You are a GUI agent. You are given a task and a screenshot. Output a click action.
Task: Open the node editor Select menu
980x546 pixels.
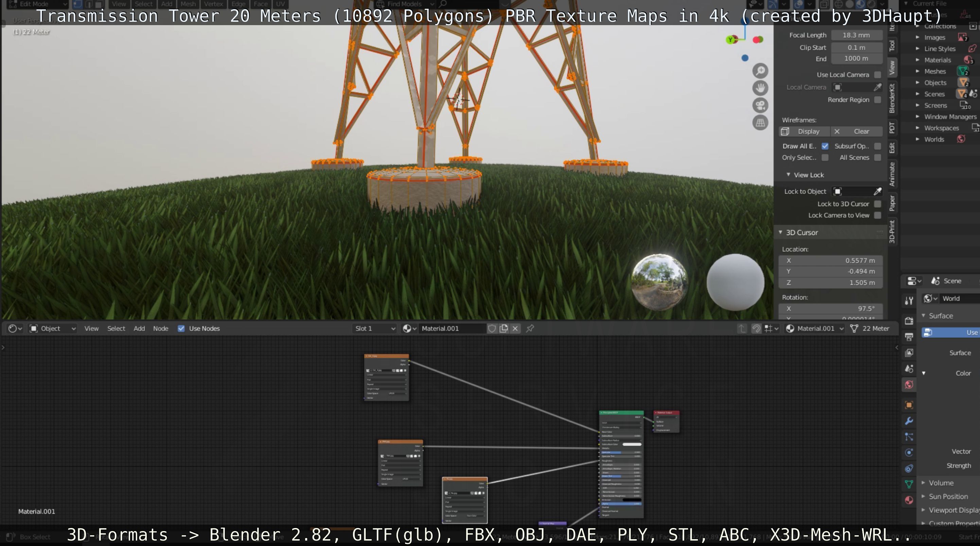point(116,328)
